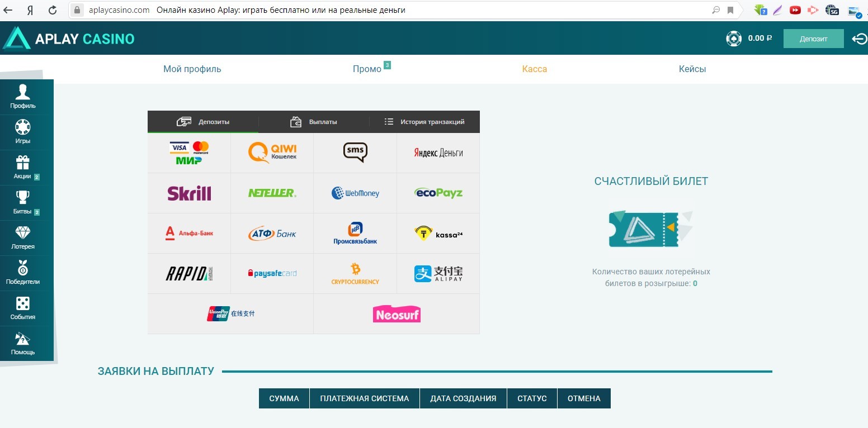Click the ЗАЯВКИ НА ВЫПЛАТУ heading
Screen dimensions: 868x428
coord(156,371)
